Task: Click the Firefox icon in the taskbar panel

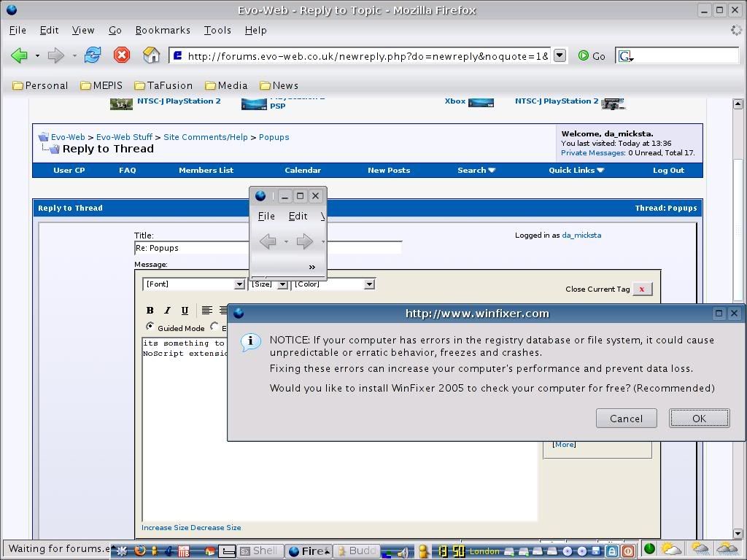Action: [x=139, y=551]
